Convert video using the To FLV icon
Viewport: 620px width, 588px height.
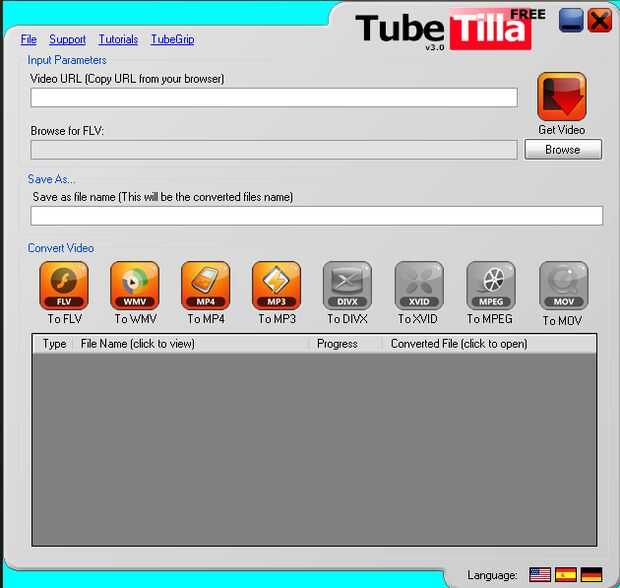(64, 285)
